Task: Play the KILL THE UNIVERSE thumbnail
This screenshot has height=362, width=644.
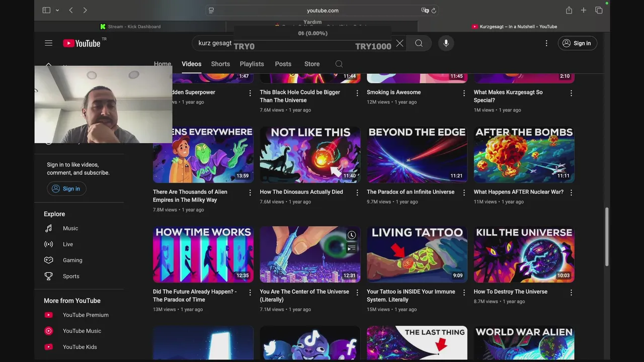Action: [x=524, y=254]
